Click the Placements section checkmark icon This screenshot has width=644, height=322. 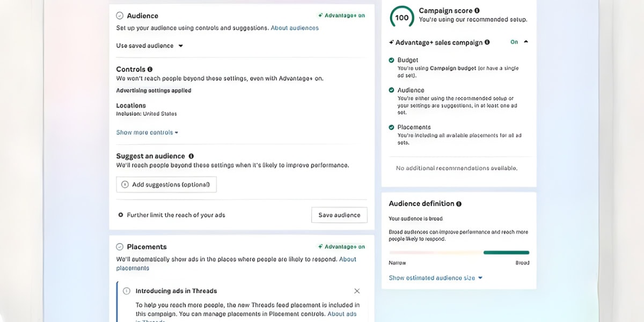pyautogui.click(x=120, y=247)
